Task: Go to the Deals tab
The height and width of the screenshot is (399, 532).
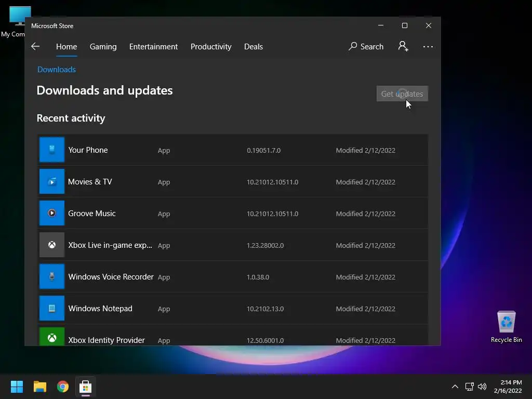Action: pos(254,46)
